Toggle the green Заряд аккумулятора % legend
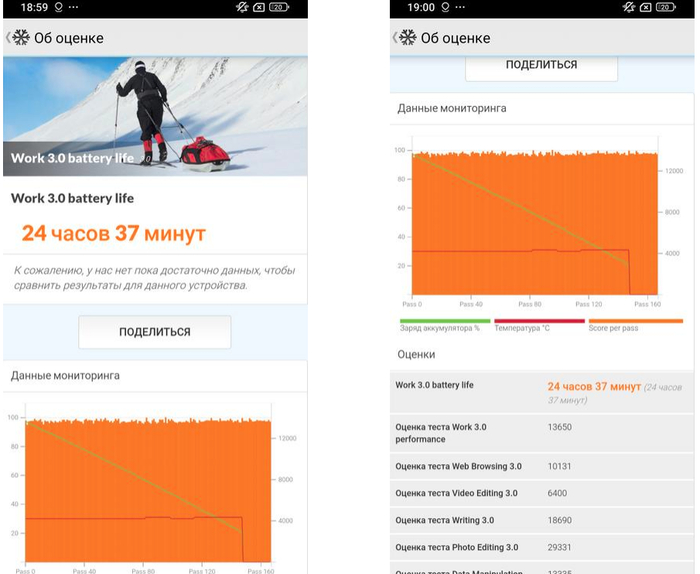This screenshot has width=700, height=574. click(438, 325)
